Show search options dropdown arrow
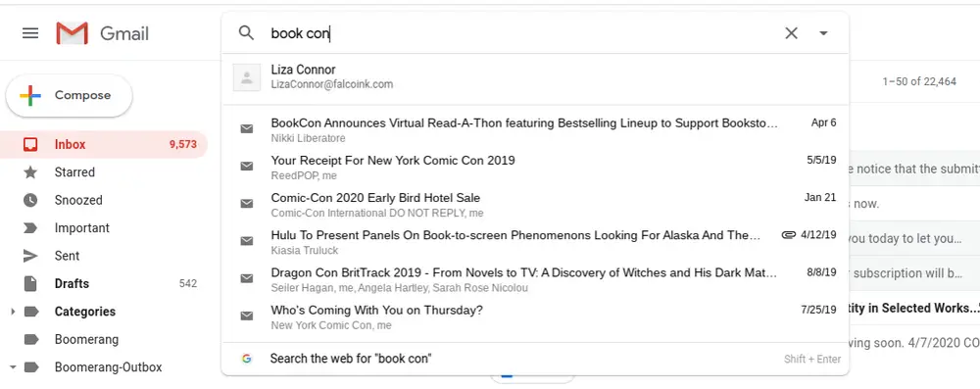The height and width of the screenshot is (389, 980). coord(824,33)
